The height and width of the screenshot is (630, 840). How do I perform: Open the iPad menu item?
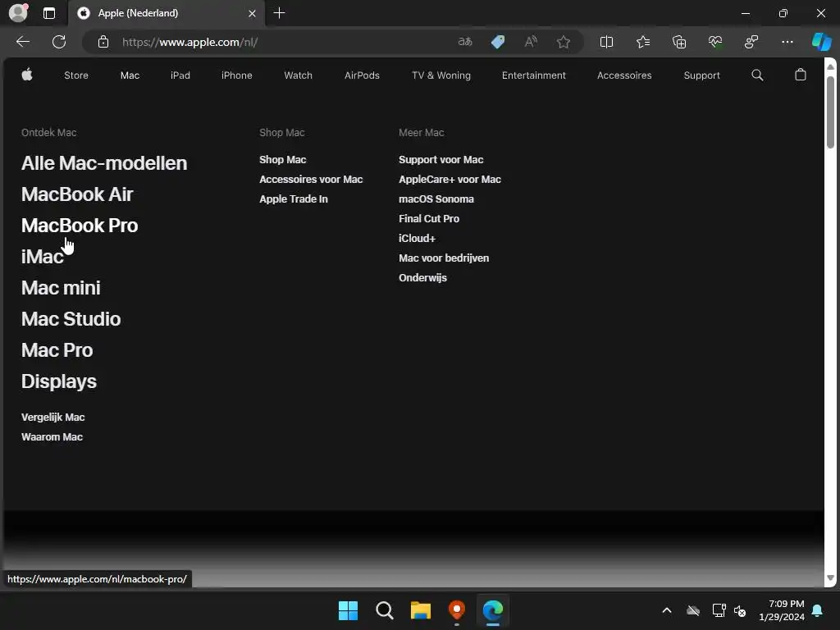click(180, 75)
